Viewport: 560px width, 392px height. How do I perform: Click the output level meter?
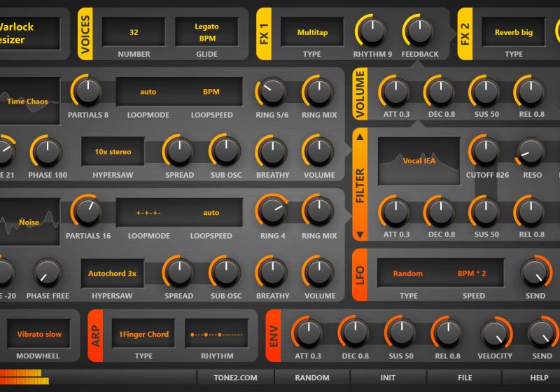pyautogui.click(x=24, y=377)
